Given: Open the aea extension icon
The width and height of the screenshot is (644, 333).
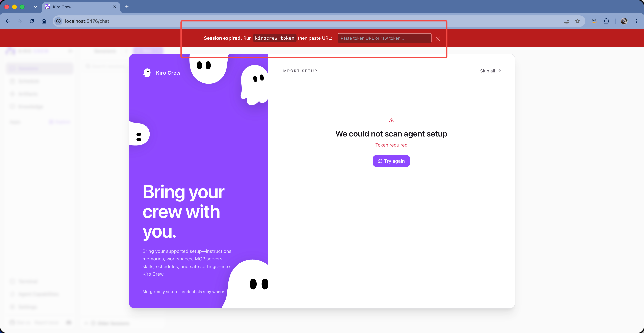Looking at the screenshot, I should (594, 21).
